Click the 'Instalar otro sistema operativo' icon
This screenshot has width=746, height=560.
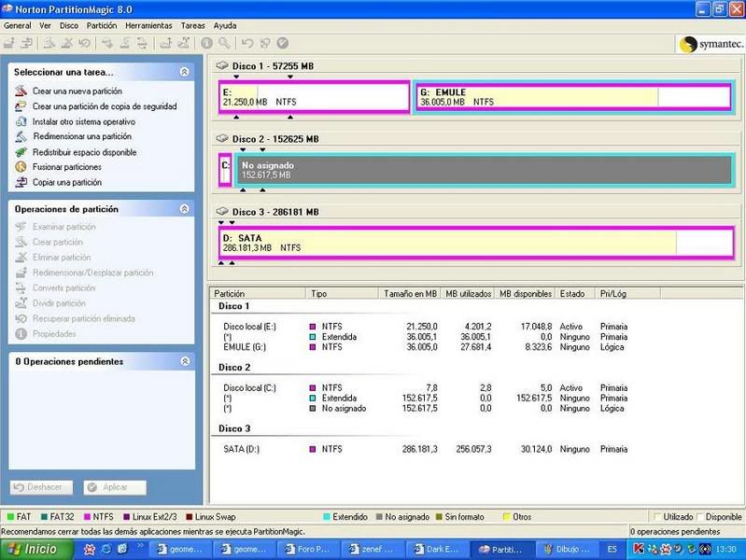coord(21,121)
